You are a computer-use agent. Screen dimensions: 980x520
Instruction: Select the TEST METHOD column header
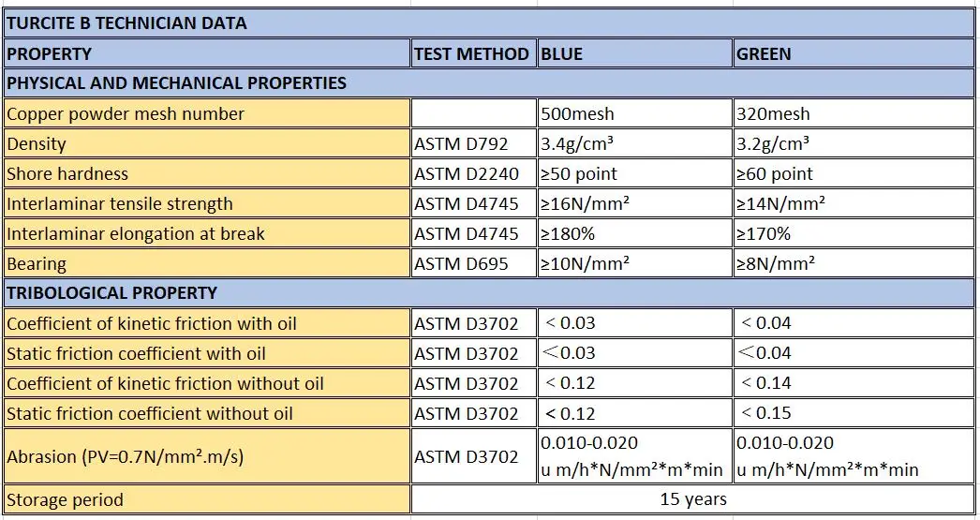click(x=472, y=53)
